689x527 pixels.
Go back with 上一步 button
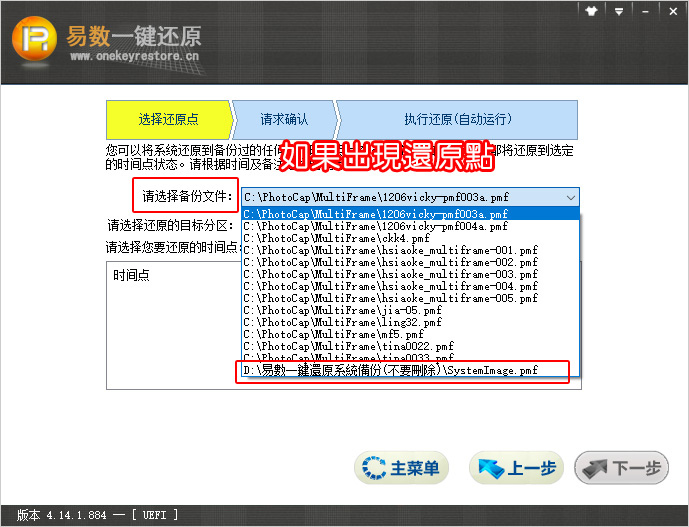pos(516,468)
